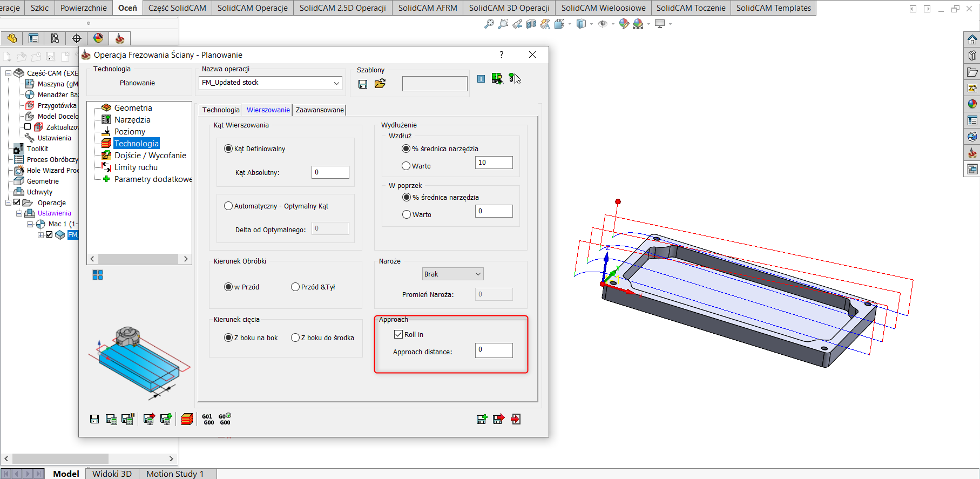
Task: Click blue grid icon below page tree
Action: tap(98, 275)
